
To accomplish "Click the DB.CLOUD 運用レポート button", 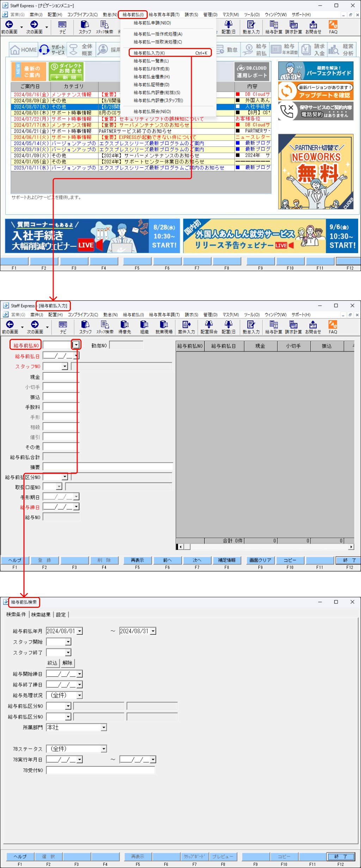I will [x=252, y=72].
